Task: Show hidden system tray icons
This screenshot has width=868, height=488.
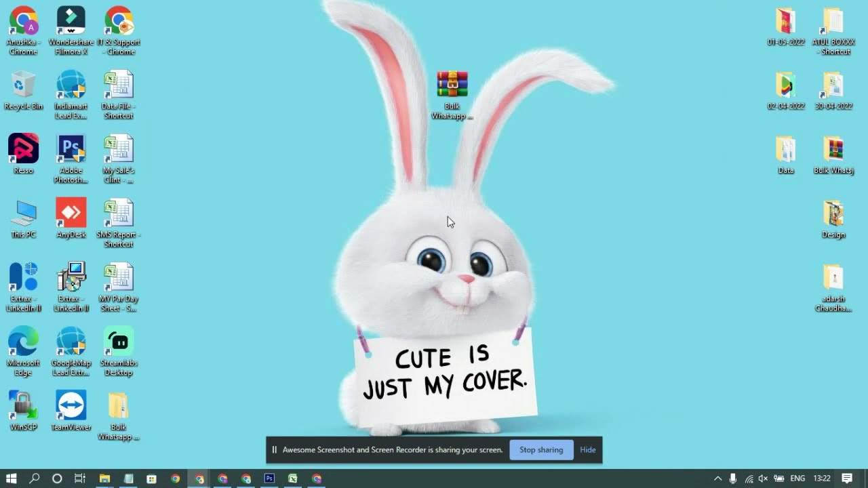Action: (717, 479)
